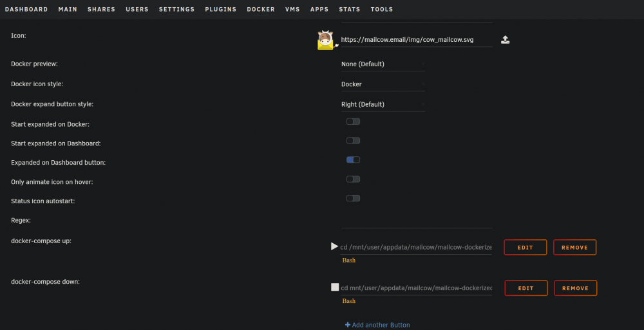
Task: Open the Shares page
Action: click(102, 9)
